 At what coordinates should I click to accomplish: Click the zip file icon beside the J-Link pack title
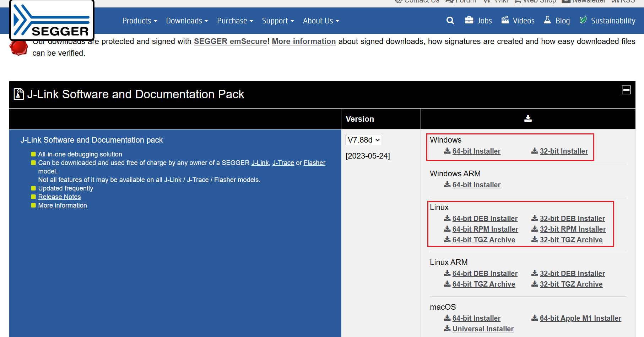tap(18, 94)
